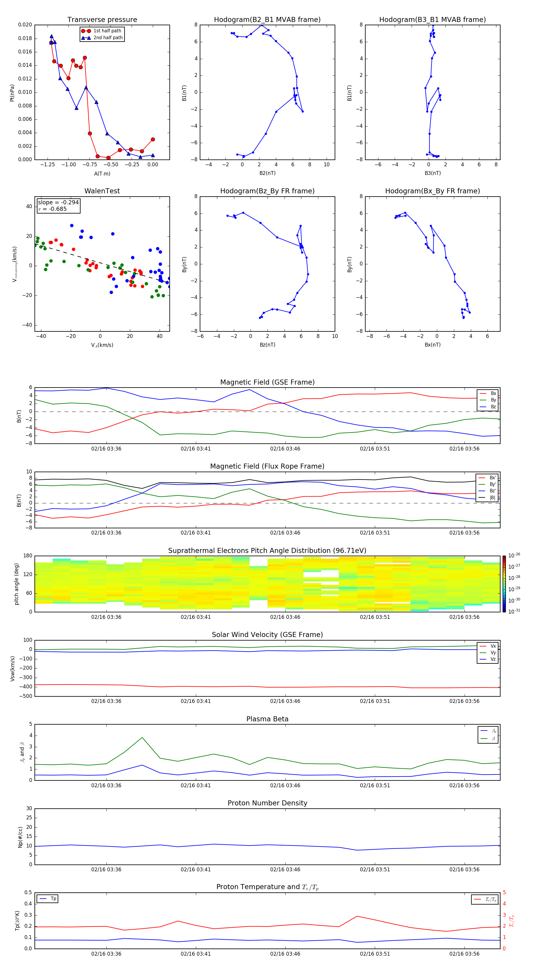Image resolution: width=535 pixels, height=980 pixels.
Task: Click the βp entry in the Plasma Beta legend
Action: click(488, 731)
